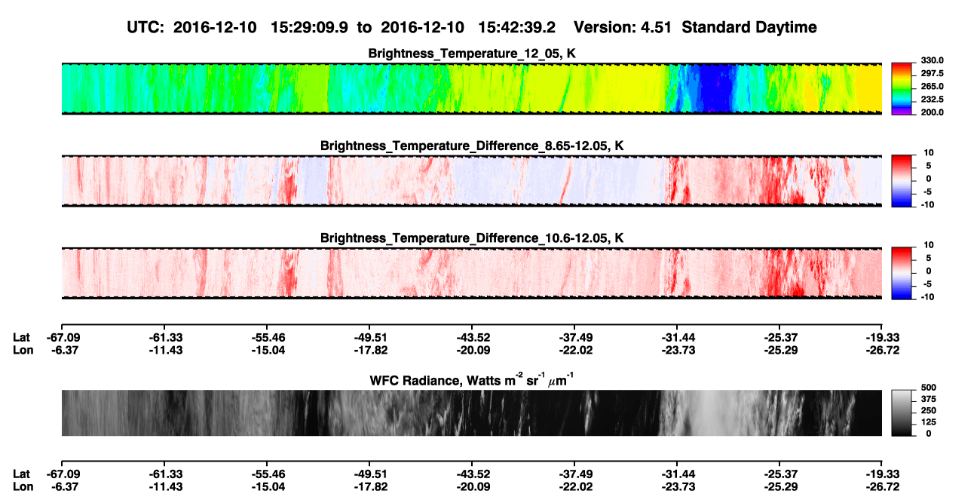Click the 200.0 colorbar tick label
Image resolution: width=980 pixels, height=503 pixels.
[x=931, y=112]
